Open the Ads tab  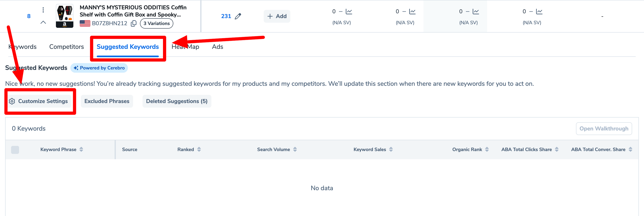tap(217, 47)
